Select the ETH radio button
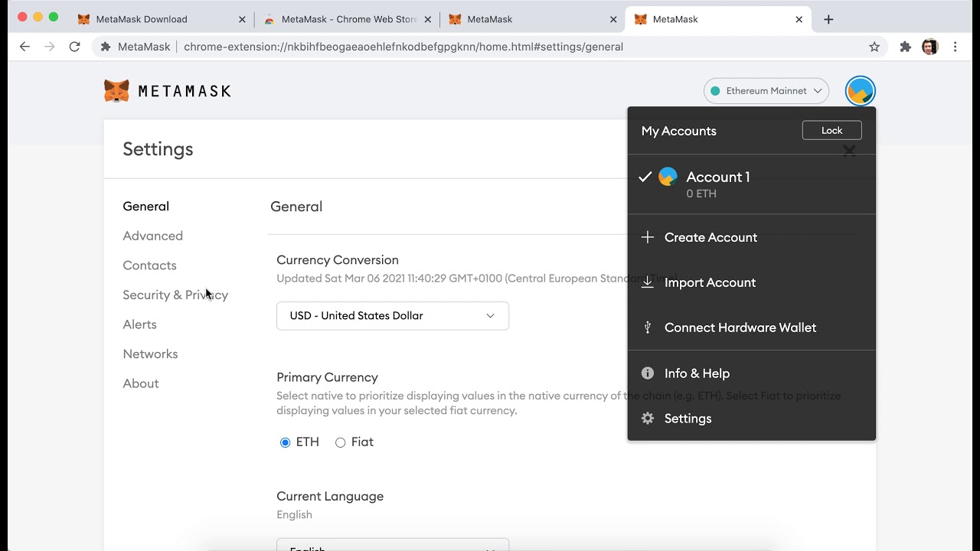This screenshot has width=980, height=551. click(x=286, y=442)
